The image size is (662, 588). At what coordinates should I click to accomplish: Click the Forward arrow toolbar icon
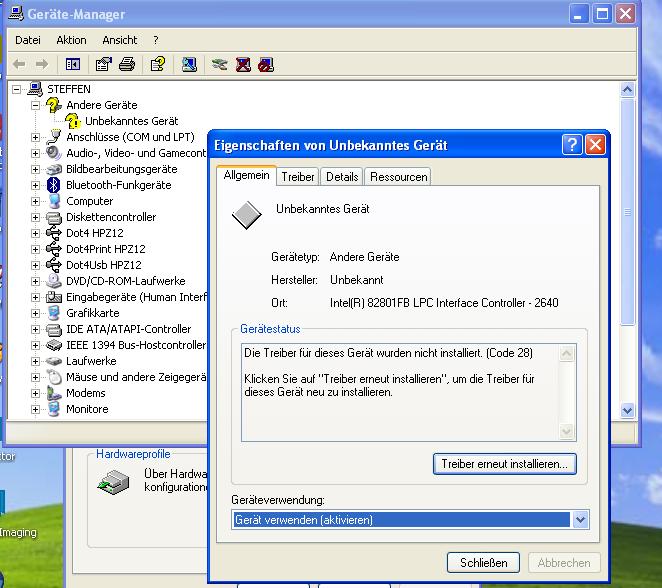[x=42, y=65]
